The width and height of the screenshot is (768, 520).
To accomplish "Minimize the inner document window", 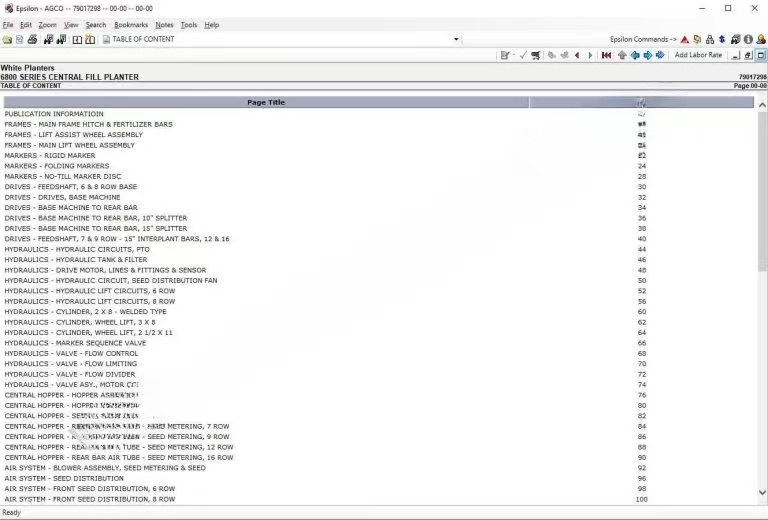I will (x=735, y=55).
